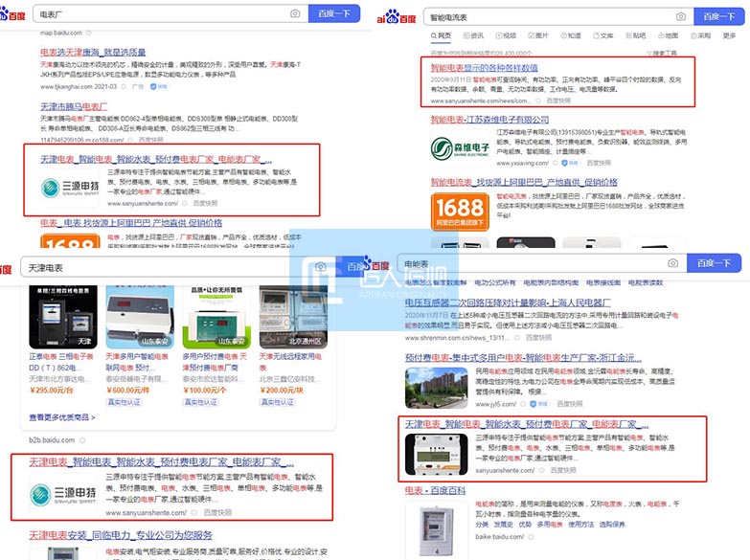Click 百度快照 next to www.yxsaving.com
The image size is (750, 560).
coord(599,163)
